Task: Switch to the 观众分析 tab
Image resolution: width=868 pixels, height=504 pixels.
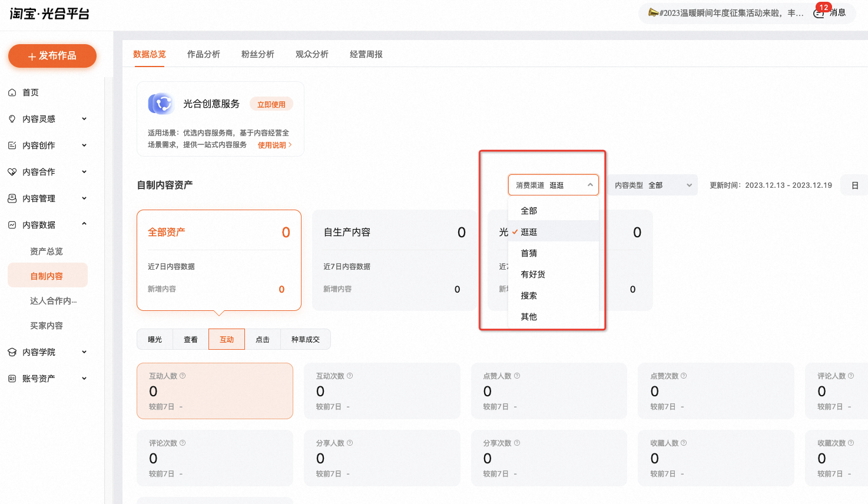Action: pos(312,54)
